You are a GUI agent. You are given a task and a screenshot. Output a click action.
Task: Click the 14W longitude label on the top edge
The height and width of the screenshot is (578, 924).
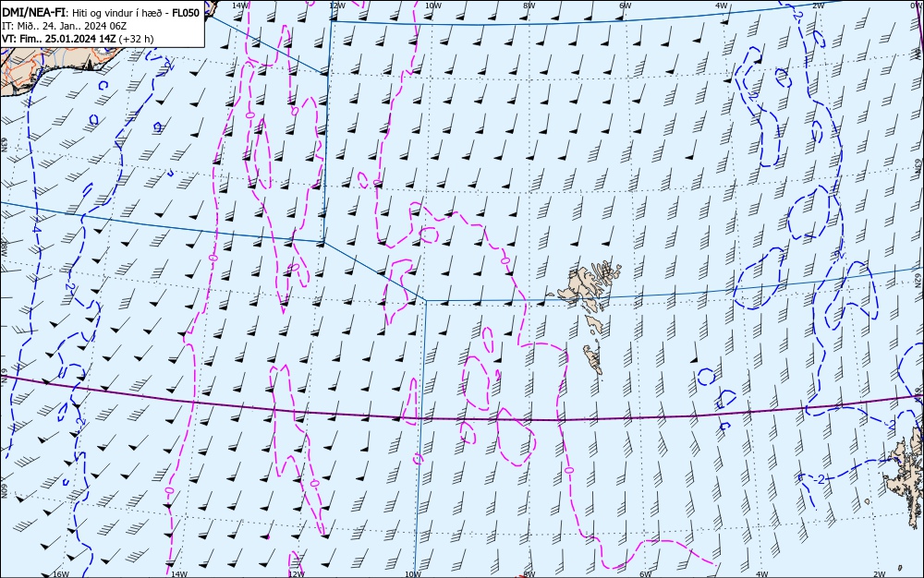[x=240, y=6]
